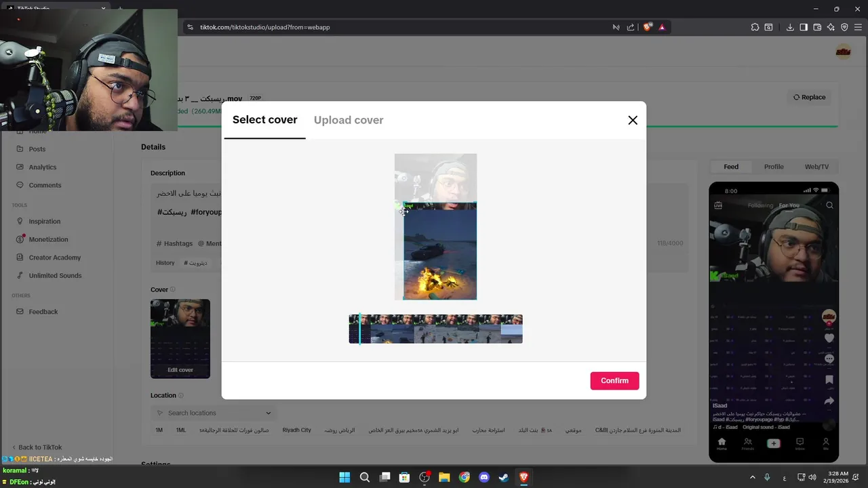Open Creator Academy in sidebar

(x=54, y=258)
